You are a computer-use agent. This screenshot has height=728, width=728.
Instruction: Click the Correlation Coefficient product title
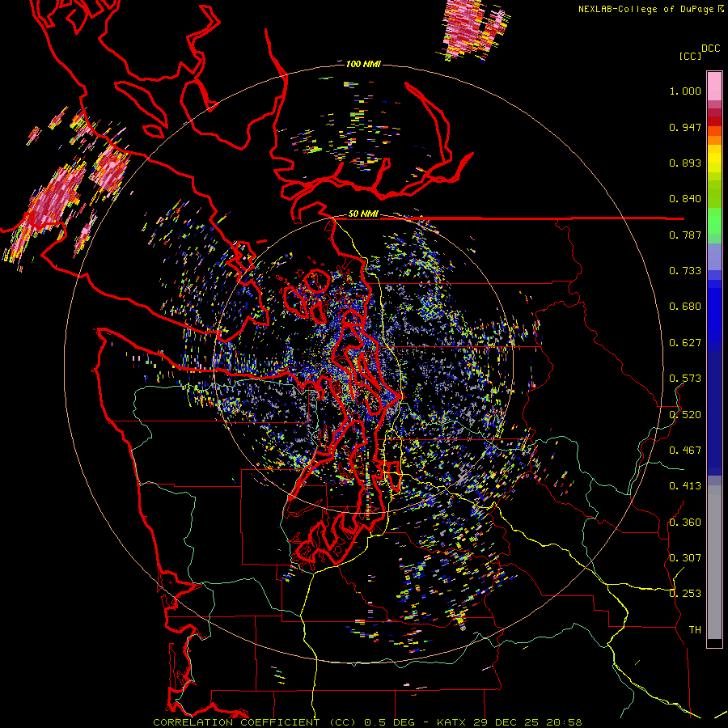(x=255, y=722)
